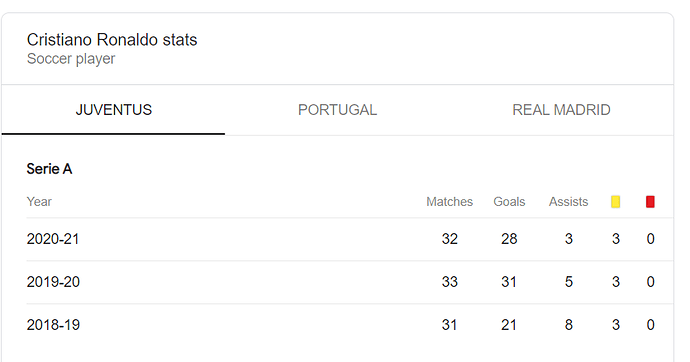Open the PORTUGAL tab
Image resolution: width=690 pixels, height=362 pixels.
338,110
